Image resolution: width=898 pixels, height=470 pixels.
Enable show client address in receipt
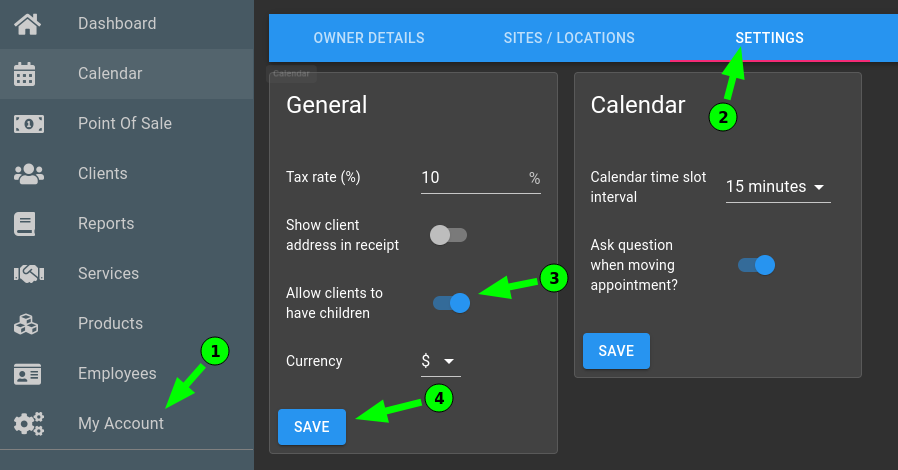click(448, 235)
